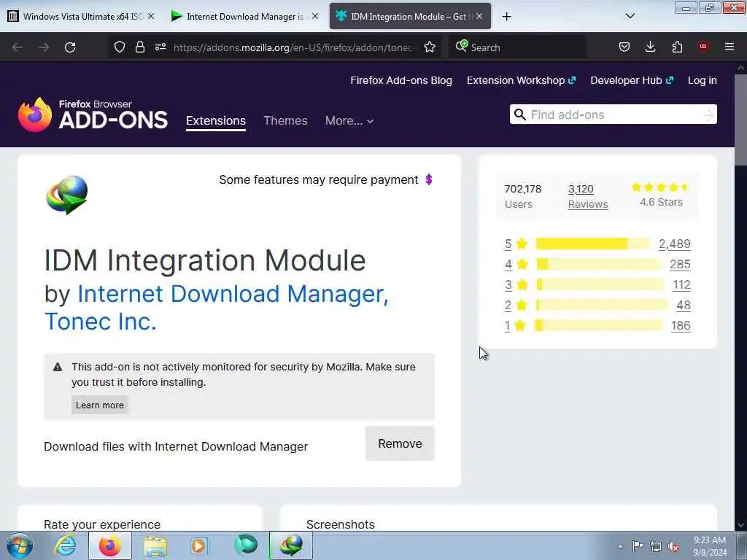Open site permissions icon in address bar
Viewport: 747px width, 560px height.
click(160, 47)
